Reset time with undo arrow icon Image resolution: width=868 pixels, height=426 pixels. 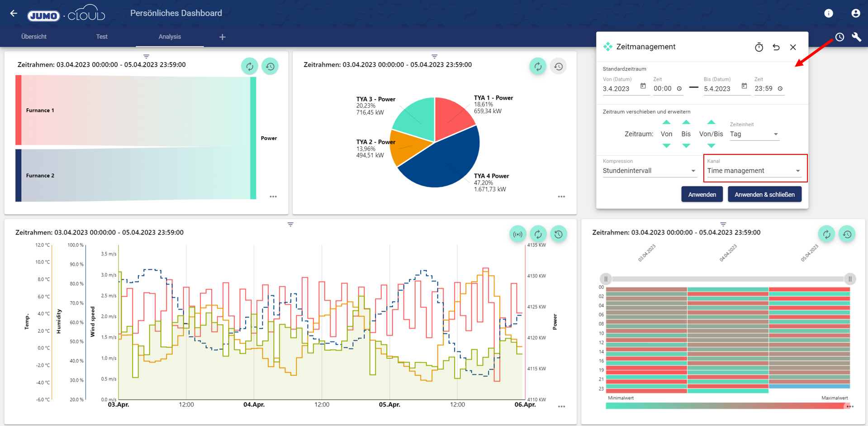[x=776, y=47]
